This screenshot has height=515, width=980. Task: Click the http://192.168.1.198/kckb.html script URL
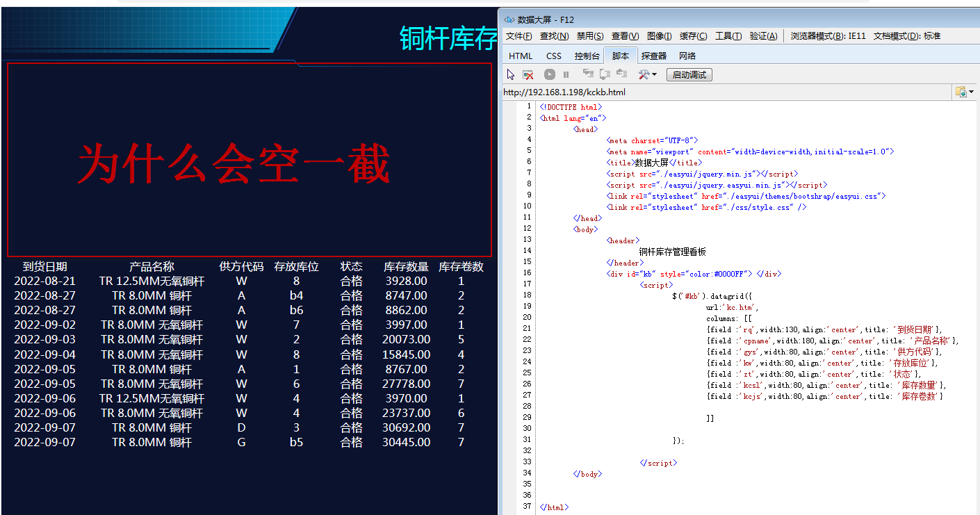(564, 92)
